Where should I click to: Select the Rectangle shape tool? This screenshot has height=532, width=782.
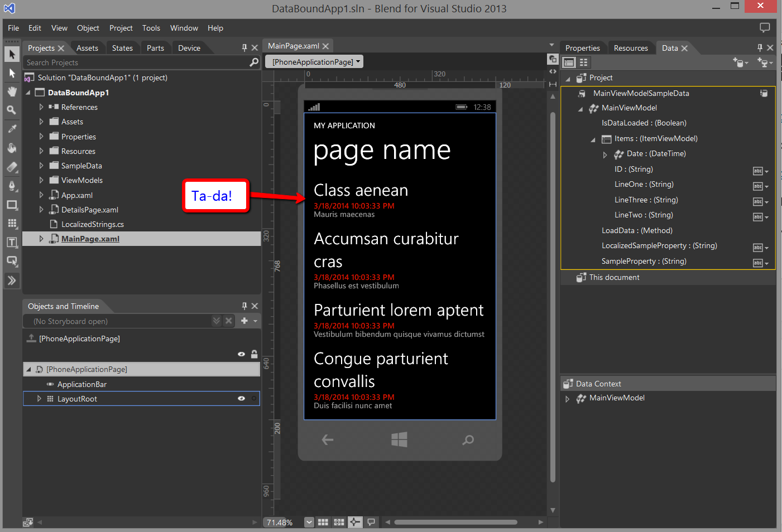12,205
